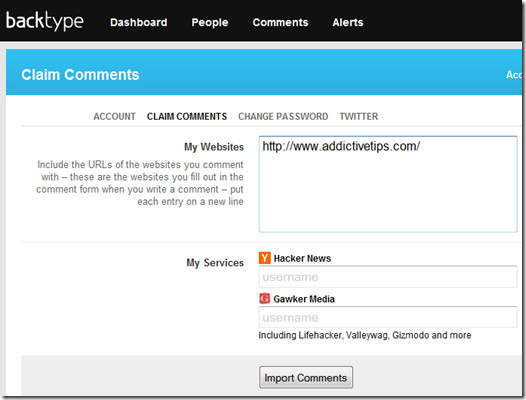Image resolution: width=526 pixels, height=400 pixels.
Task: Click inside the My Websites text area
Action: click(x=388, y=184)
